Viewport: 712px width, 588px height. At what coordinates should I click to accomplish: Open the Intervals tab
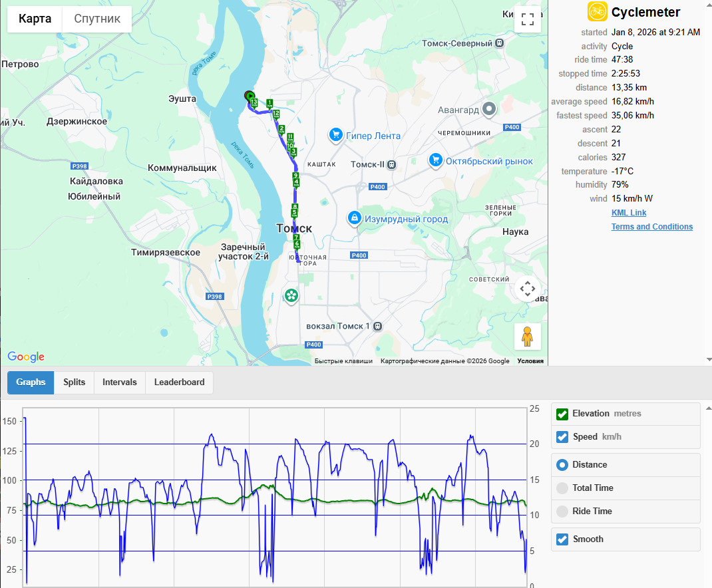tap(120, 382)
